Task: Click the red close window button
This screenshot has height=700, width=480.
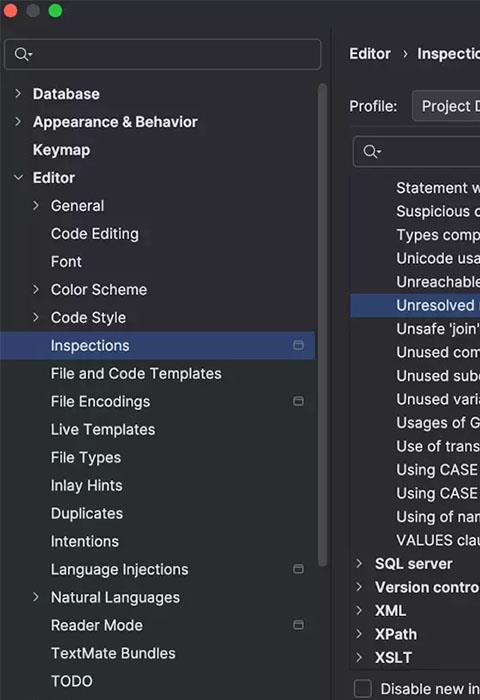Action: pos(10,10)
